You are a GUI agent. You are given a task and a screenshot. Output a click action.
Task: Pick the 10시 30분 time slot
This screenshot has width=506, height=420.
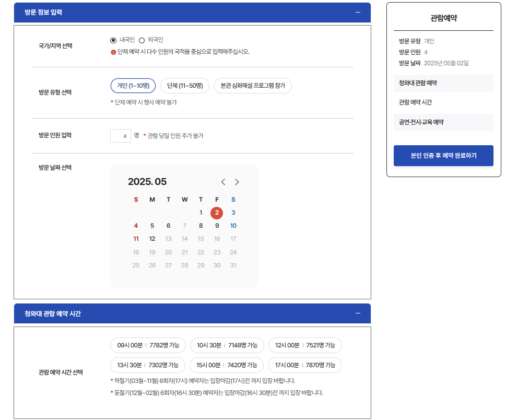[227, 345]
